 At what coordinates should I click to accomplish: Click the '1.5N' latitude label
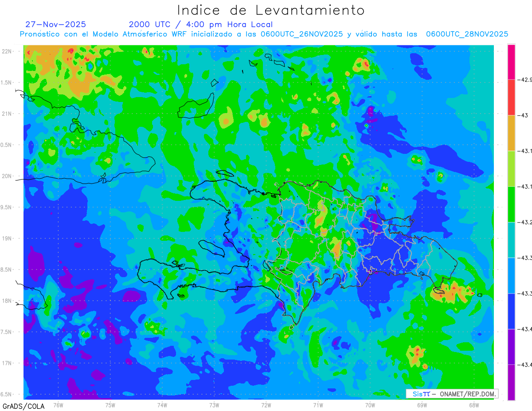[x=7, y=82]
